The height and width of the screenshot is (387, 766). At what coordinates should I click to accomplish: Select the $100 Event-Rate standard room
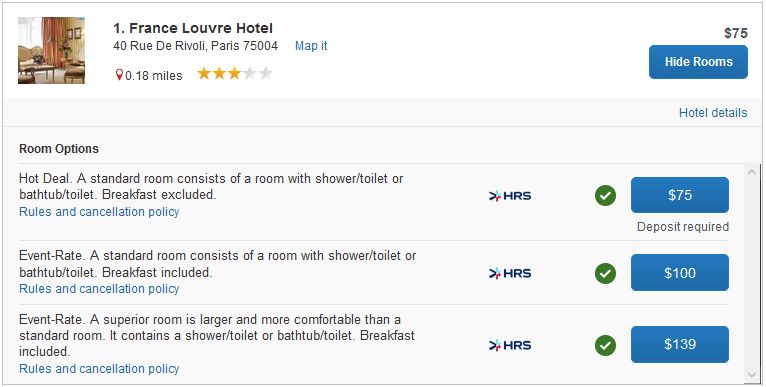click(680, 273)
